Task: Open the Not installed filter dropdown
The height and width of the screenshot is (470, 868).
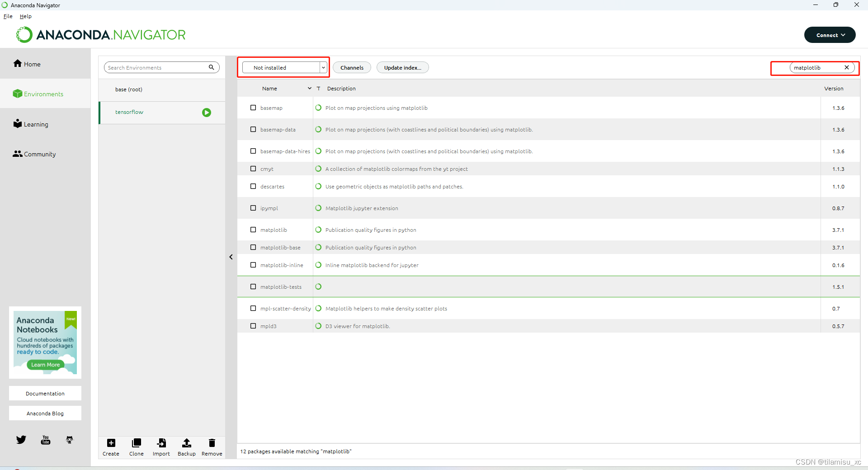Action: pos(284,67)
